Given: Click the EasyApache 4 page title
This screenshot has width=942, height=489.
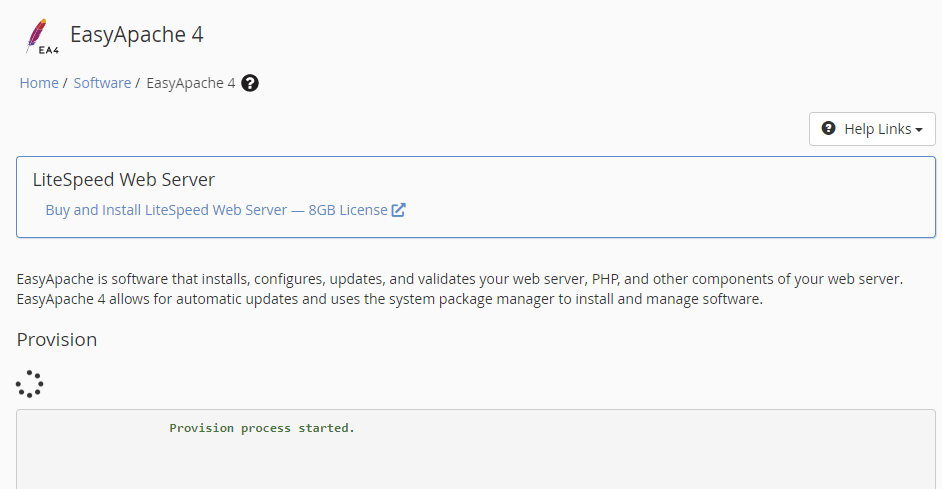Looking at the screenshot, I should pos(137,34).
